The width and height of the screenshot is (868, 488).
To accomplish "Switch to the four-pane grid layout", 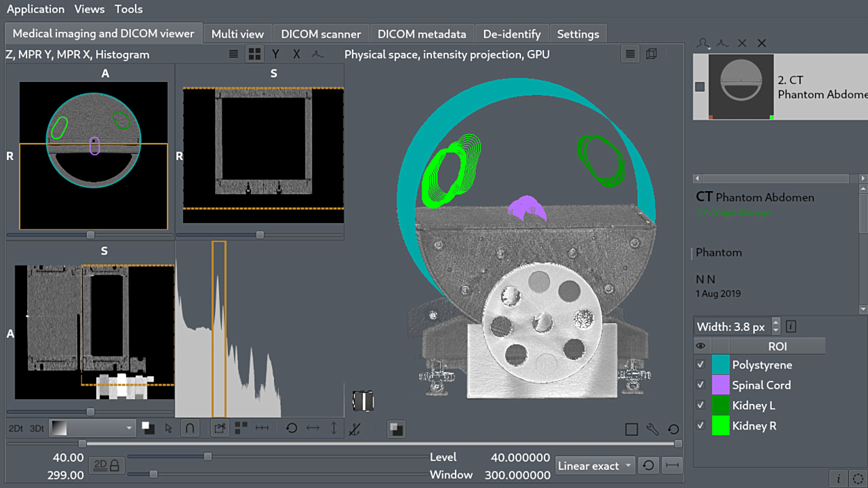I will tap(255, 54).
